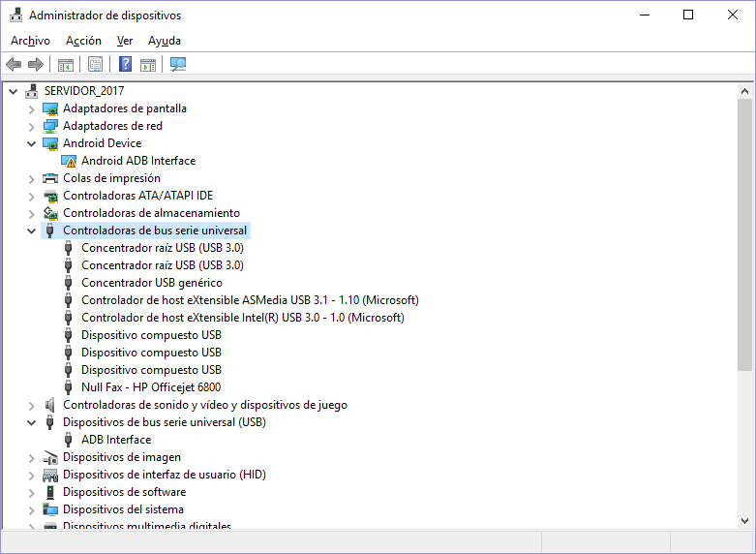Viewport: 756px width, 554px height.
Task: Click the Controladoras de bus serie universal USB icon
Action: pos(49,231)
